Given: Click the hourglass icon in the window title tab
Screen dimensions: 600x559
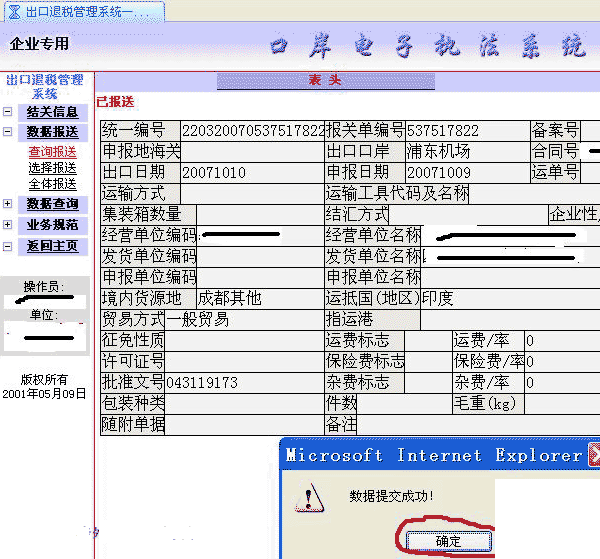Looking at the screenshot, I should [14, 12].
